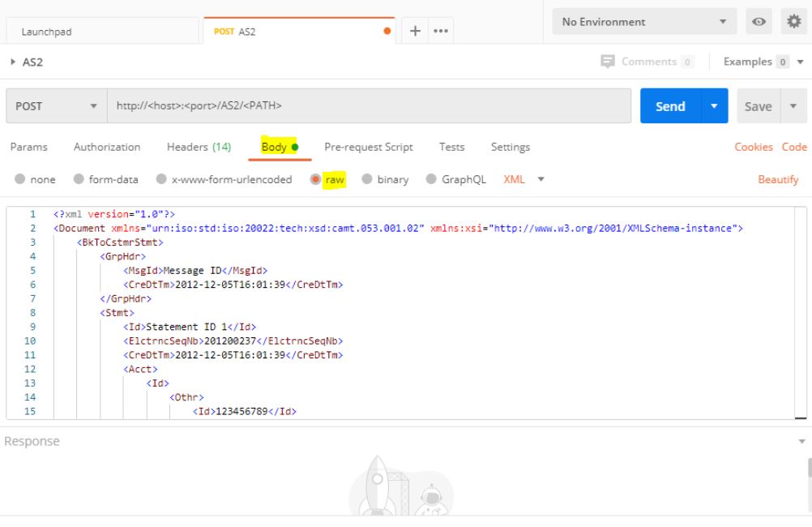Close the POST AS2 tab via orange dot
Image resolution: width=812 pixels, height=527 pixels.
(x=387, y=31)
